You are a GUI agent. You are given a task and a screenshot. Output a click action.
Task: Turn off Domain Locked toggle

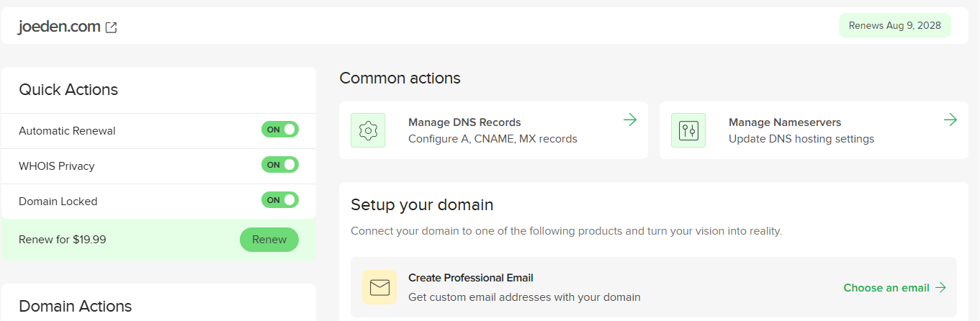280,200
